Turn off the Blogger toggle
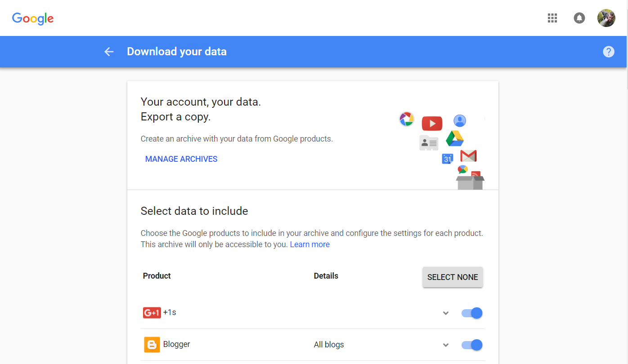This screenshot has width=628, height=364. 471,345
